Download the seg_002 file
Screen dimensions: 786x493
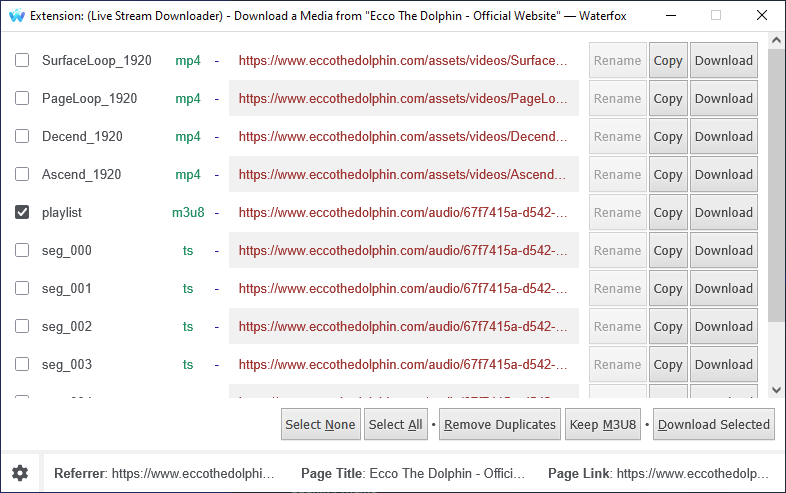(x=723, y=326)
